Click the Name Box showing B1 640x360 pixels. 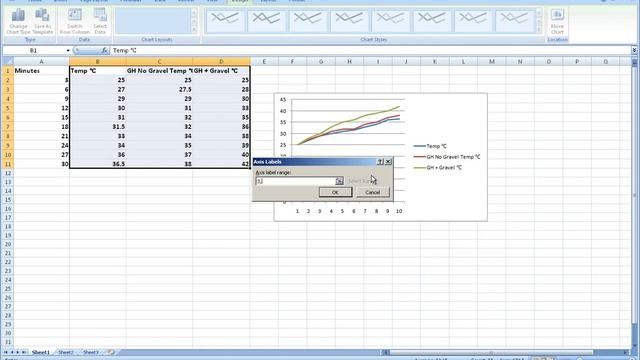tap(33, 50)
